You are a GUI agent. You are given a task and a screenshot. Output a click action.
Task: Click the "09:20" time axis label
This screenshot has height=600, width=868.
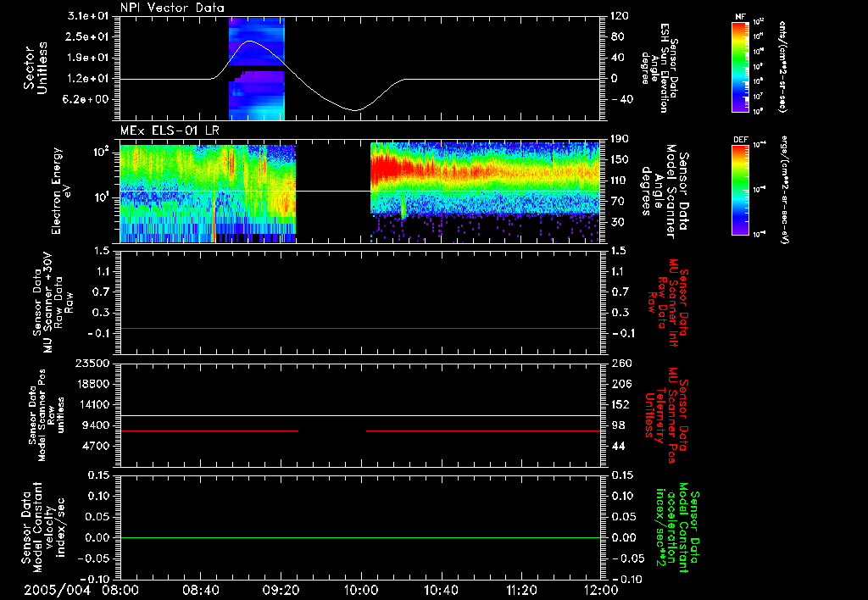(281, 591)
